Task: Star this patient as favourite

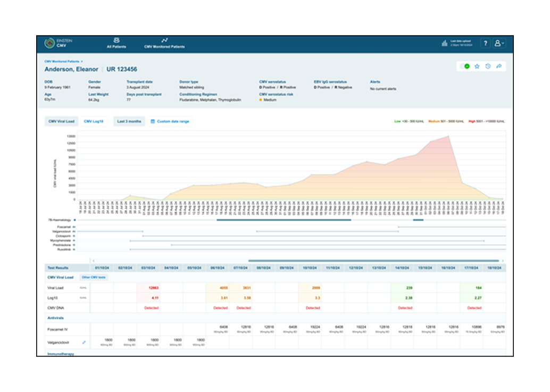Action: point(477,66)
